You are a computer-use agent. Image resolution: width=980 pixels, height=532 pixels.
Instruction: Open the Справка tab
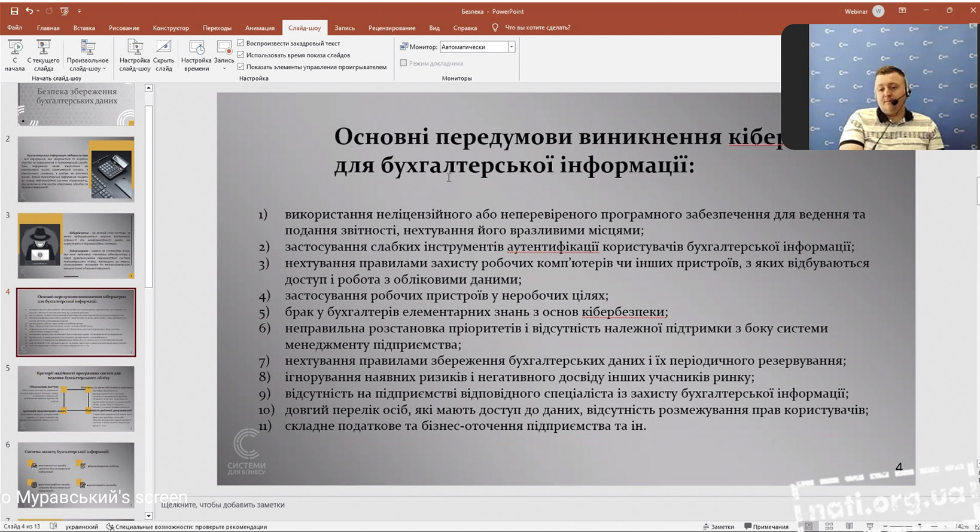coord(465,27)
